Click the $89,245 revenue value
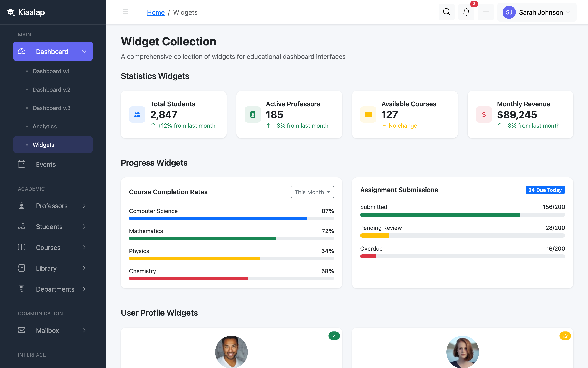Screen dimensions: 588x368 click(517, 115)
